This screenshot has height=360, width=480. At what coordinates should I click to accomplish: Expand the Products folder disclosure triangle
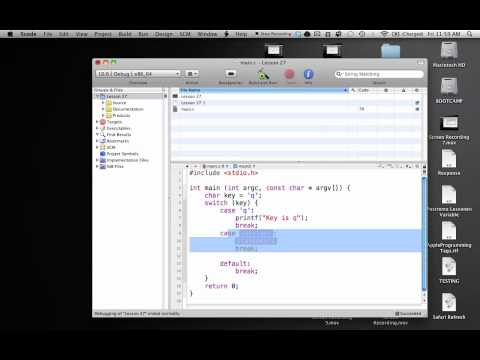(x=103, y=115)
